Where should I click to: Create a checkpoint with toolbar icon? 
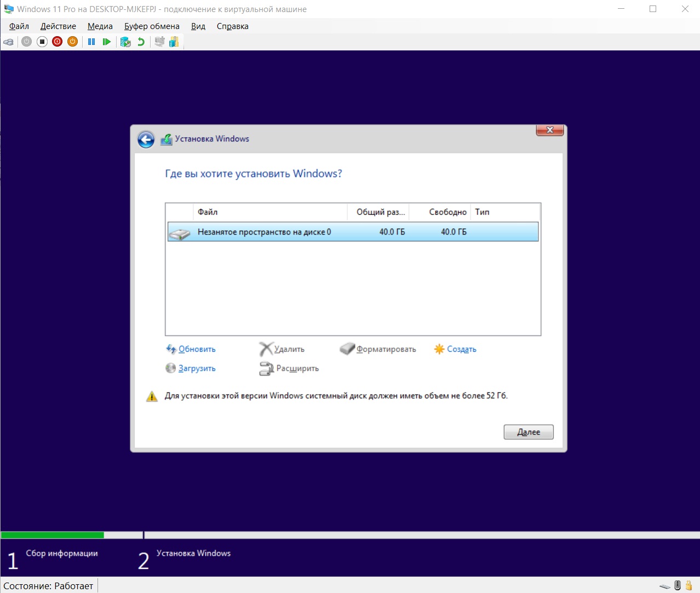point(125,42)
